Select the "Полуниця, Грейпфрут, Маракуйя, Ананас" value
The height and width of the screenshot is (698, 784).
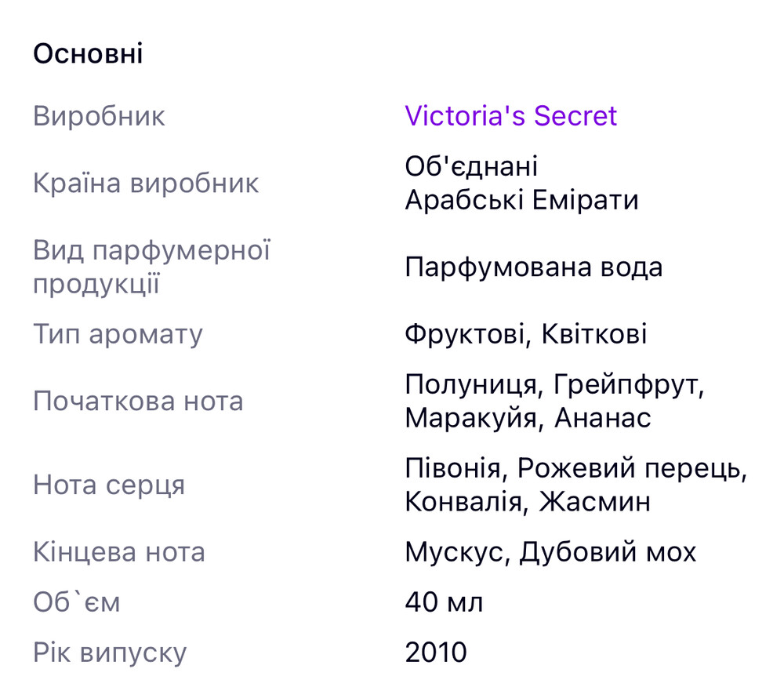[555, 402]
